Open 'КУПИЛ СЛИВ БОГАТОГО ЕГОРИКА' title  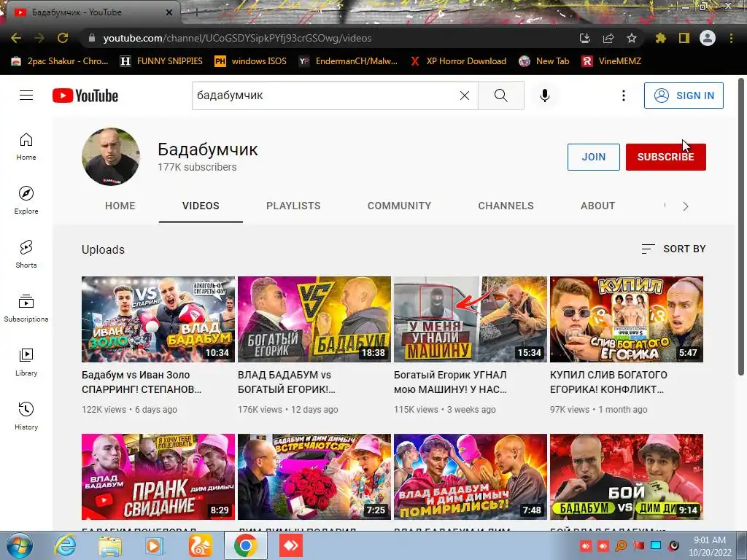tap(608, 382)
